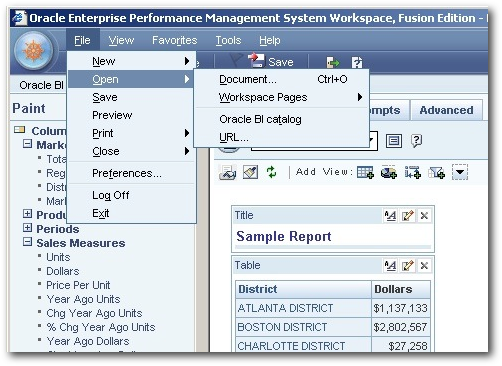Screen dimensions: 502x366
Task: Open the Favorites menu
Action: point(175,40)
